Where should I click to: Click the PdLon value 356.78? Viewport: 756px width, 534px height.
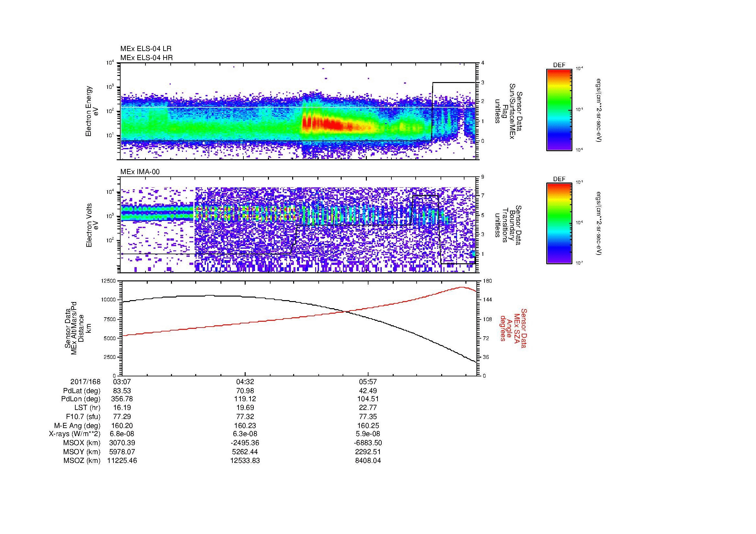tap(122, 399)
